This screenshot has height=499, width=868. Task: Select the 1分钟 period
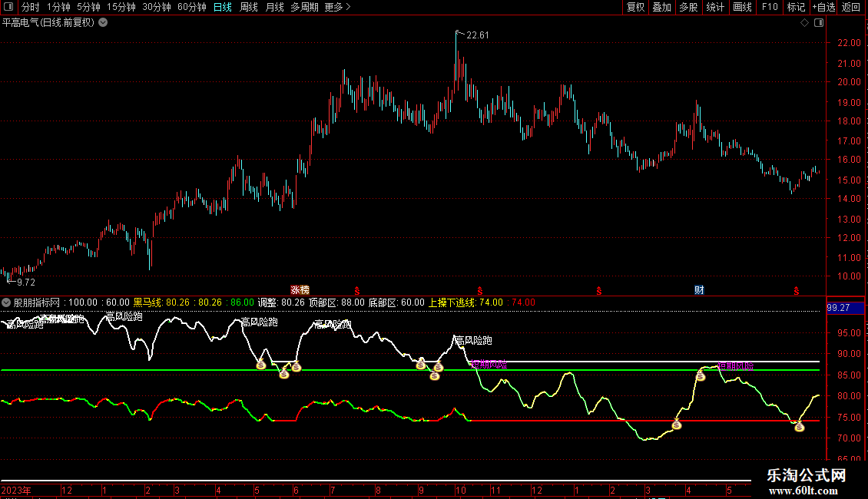58,7
